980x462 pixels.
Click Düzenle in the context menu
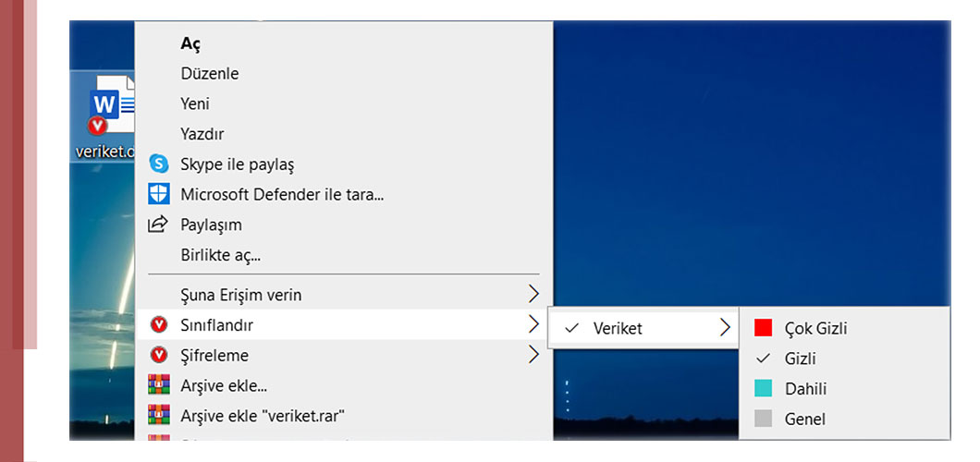pyautogui.click(x=210, y=73)
